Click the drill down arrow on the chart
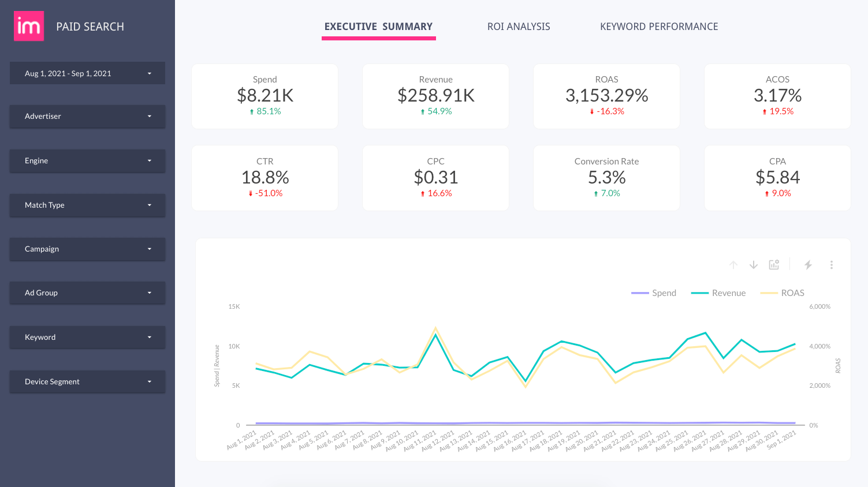The width and height of the screenshot is (868, 487). click(754, 264)
